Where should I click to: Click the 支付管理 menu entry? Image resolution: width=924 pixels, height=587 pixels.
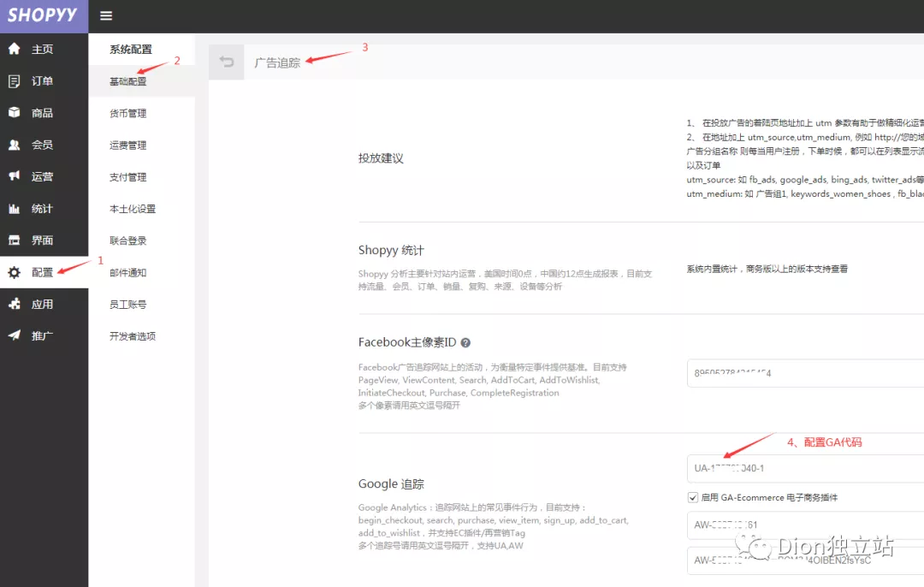130,176
